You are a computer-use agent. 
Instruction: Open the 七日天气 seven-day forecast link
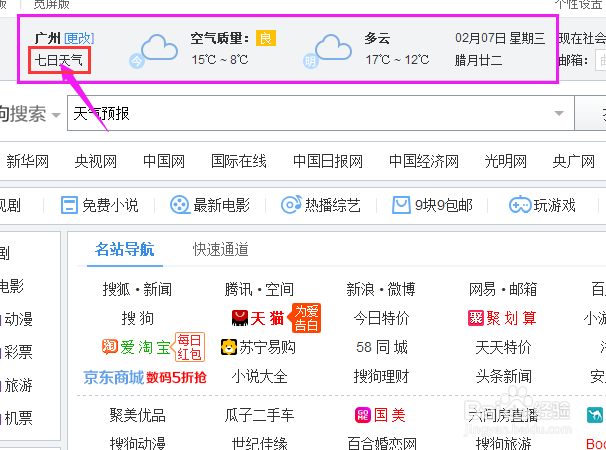tap(59, 60)
